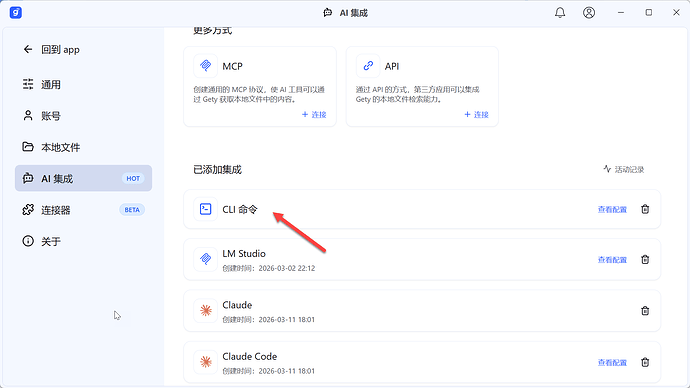Screen dimensions: 690x388
Task: Click 连接 link on API card
Action: pyautogui.click(x=477, y=114)
